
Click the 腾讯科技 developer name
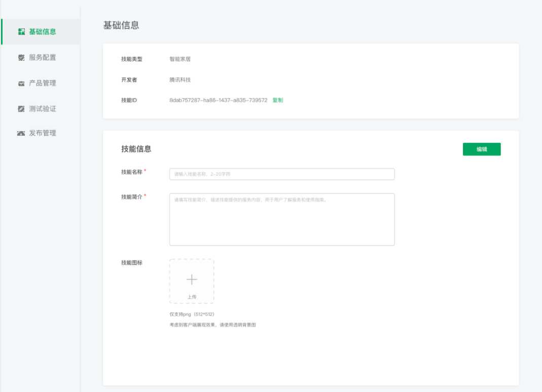(180, 80)
